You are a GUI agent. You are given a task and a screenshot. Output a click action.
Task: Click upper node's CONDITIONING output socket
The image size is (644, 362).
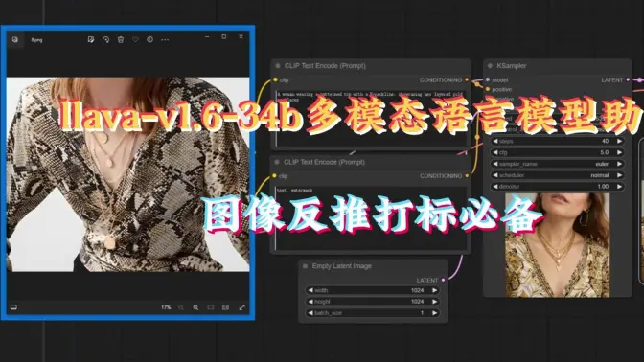(x=467, y=80)
